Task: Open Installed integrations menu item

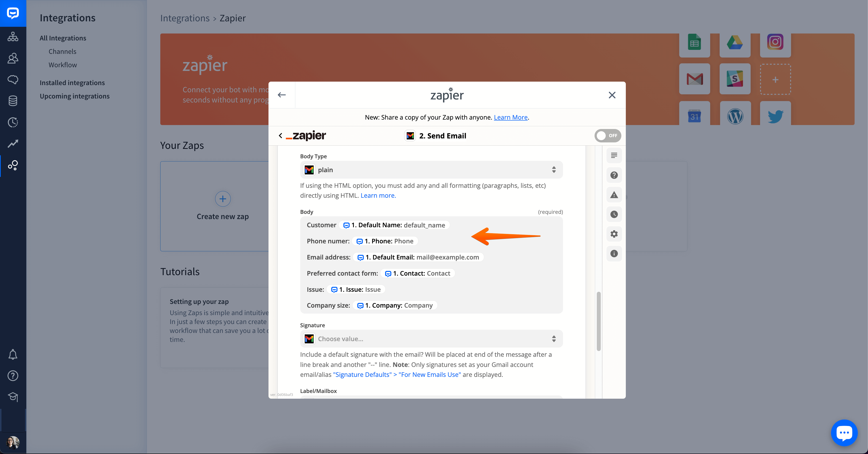Action: tap(72, 83)
